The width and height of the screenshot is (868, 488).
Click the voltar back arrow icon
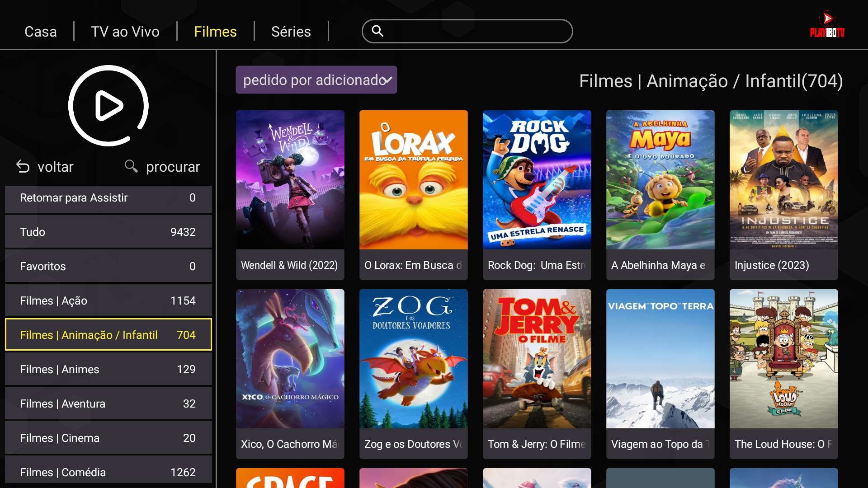[23, 167]
